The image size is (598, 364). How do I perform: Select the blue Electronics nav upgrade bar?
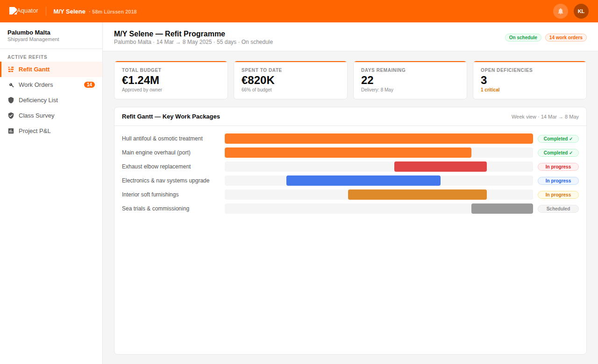coord(363,181)
